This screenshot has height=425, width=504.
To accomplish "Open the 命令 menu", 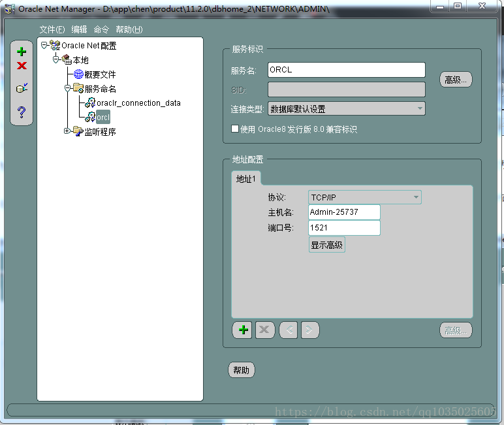I will [x=101, y=29].
